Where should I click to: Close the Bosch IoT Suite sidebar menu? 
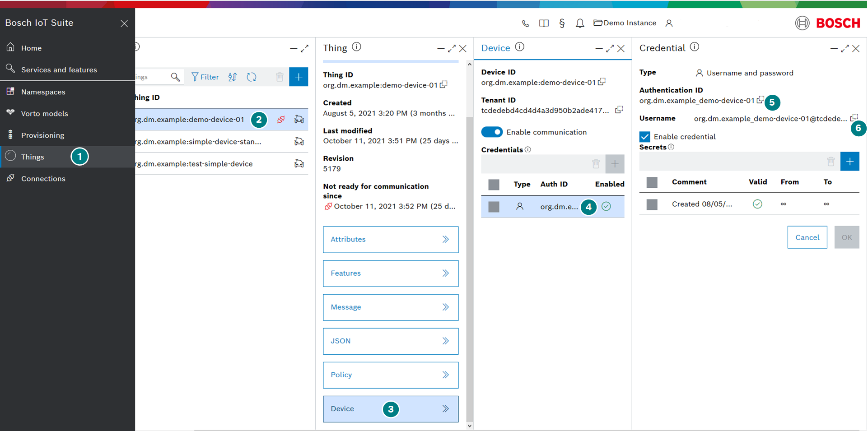click(x=124, y=23)
